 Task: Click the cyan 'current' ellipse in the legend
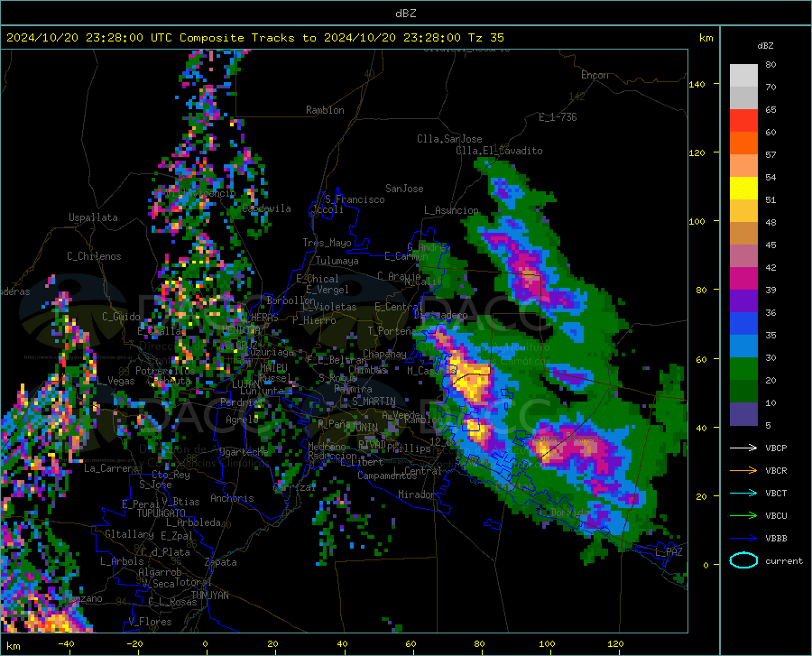click(x=743, y=560)
